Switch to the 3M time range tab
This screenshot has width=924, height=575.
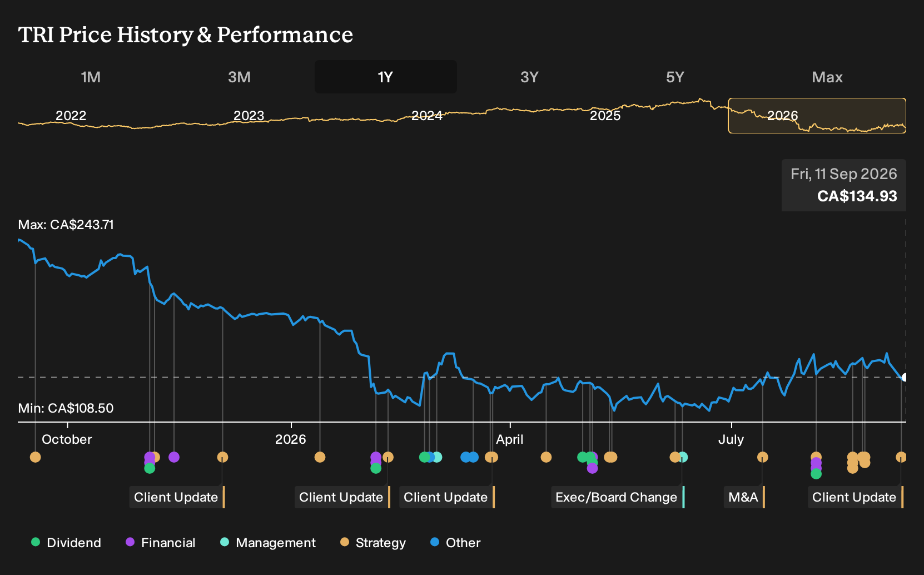pos(239,77)
